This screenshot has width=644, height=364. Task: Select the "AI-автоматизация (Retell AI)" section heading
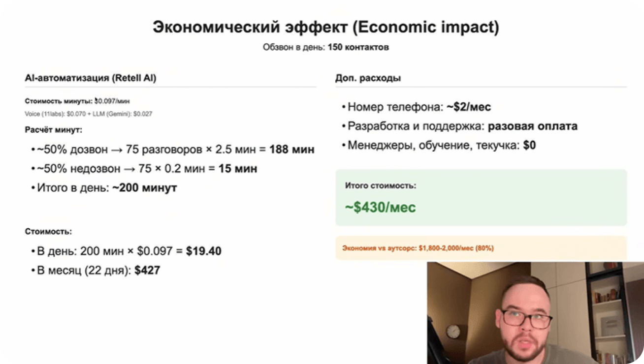[x=90, y=78]
